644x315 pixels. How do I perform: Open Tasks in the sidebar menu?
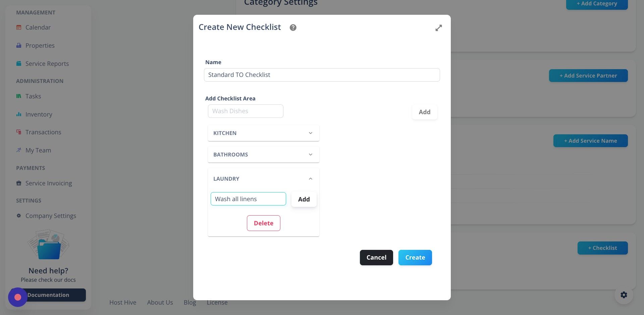33,96
